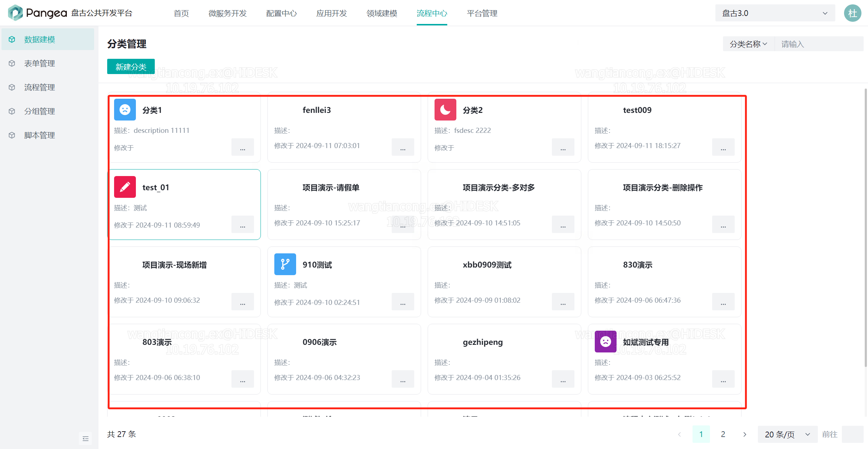Click the cube icon beside 流程管理
This screenshot has width=868, height=449.
[12, 87]
